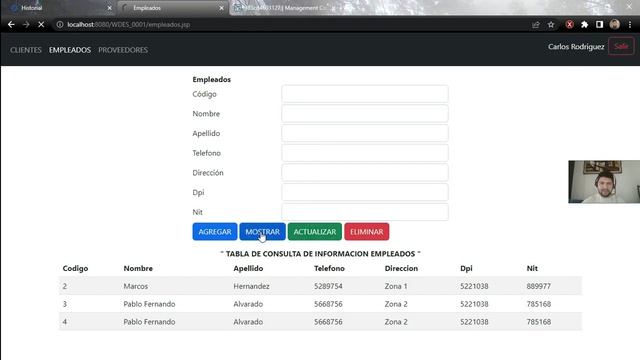640x360 pixels.
Task: Click the Direccion column header in table
Action: click(x=401, y=268)
